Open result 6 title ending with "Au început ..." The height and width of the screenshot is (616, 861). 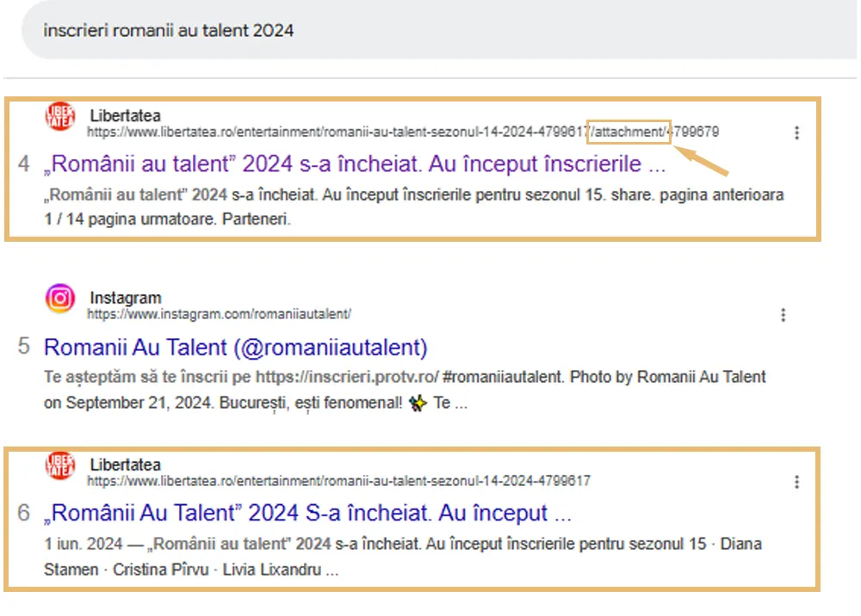(x=307, y=514)
